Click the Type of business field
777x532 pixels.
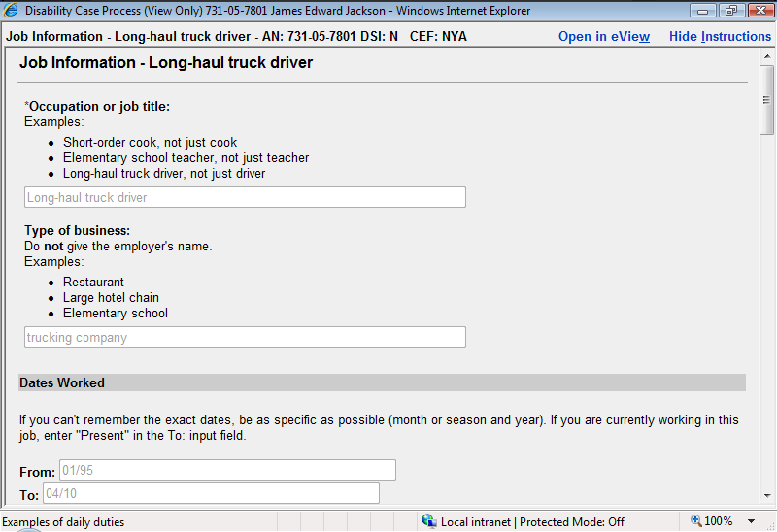[x=245, y=337]
